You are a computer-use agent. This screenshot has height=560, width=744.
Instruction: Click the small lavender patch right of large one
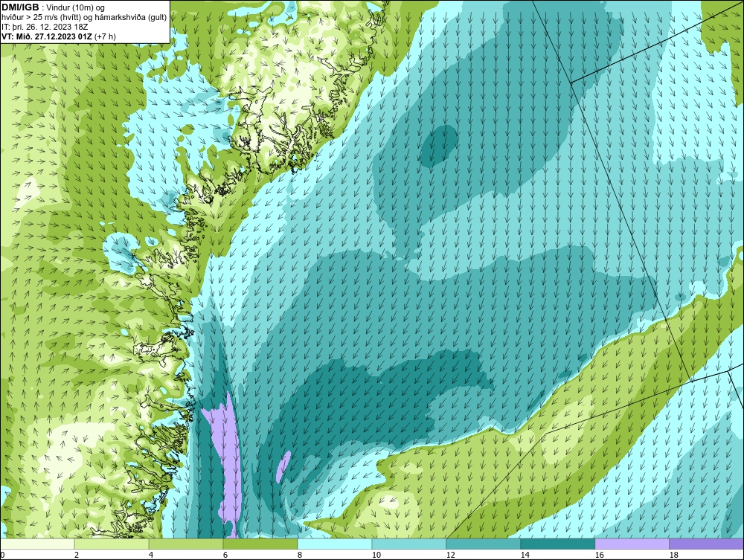pos(283,466)
